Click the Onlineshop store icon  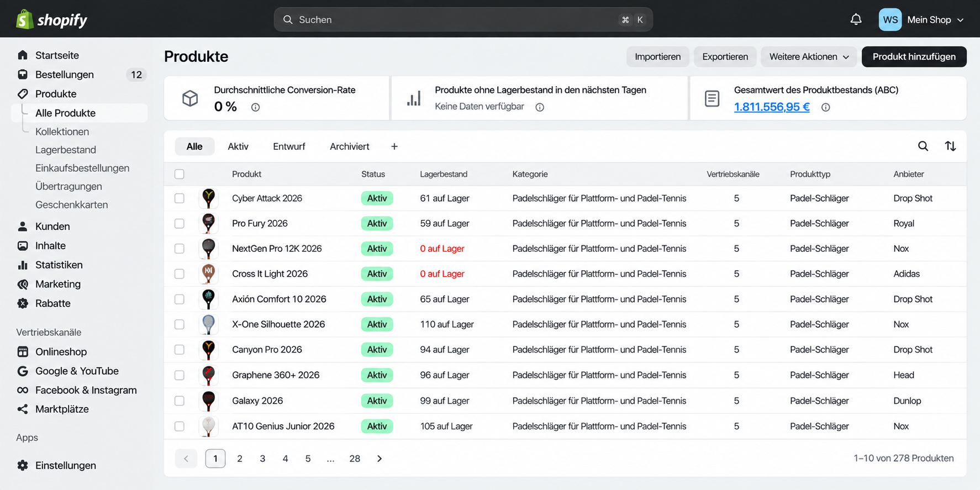[x=23, y=352]
